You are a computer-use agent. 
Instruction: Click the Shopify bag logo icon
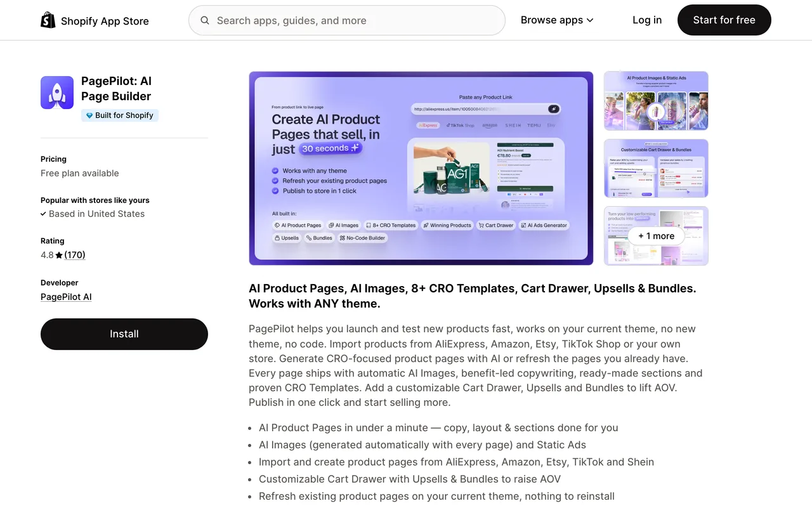(48, 20)
